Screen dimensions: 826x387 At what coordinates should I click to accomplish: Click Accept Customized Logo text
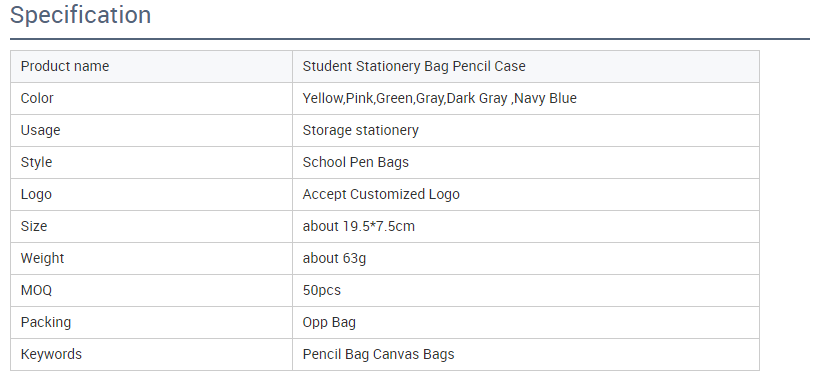[381, 194]
